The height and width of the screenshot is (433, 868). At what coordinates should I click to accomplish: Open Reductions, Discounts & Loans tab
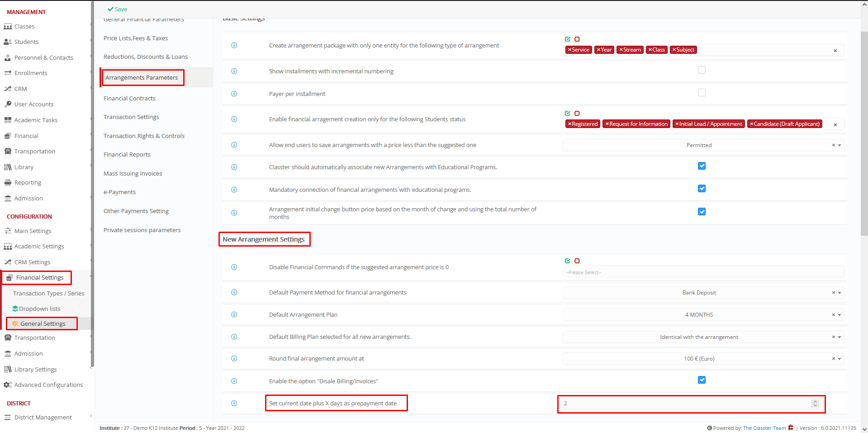pos(146,57)
